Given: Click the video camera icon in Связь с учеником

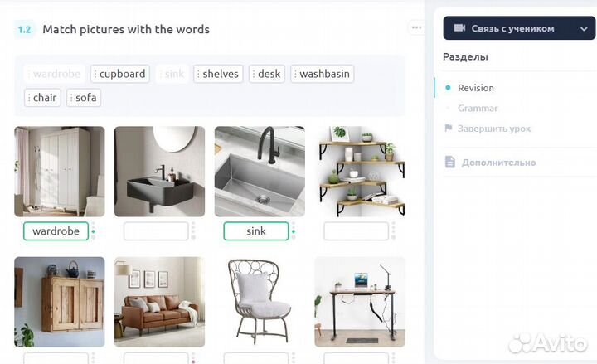Looking at the screenshot, I should tap(459, 28).
